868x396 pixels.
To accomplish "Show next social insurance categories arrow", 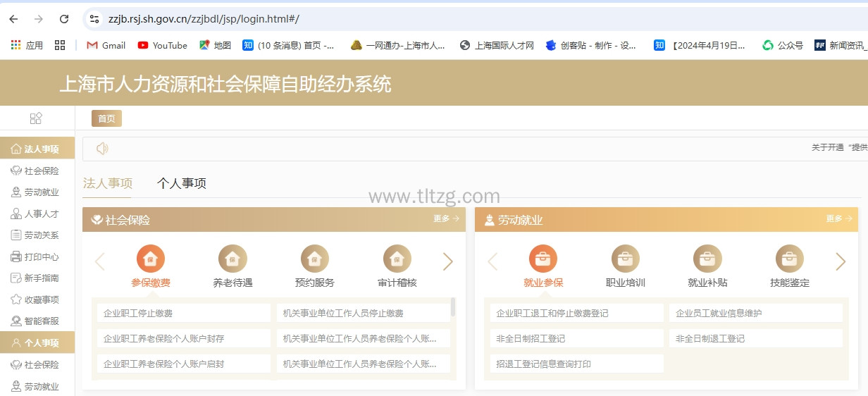I will (x=447, y=261).
